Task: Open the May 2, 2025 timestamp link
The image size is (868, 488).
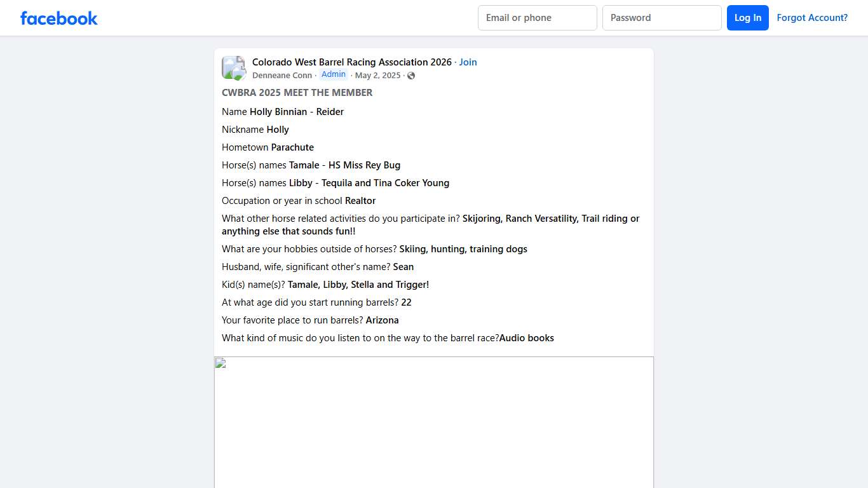Action: (377, 76)
